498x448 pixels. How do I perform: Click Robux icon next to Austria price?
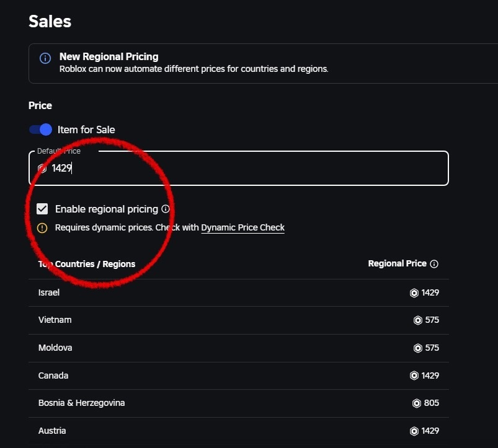(414, 431)
